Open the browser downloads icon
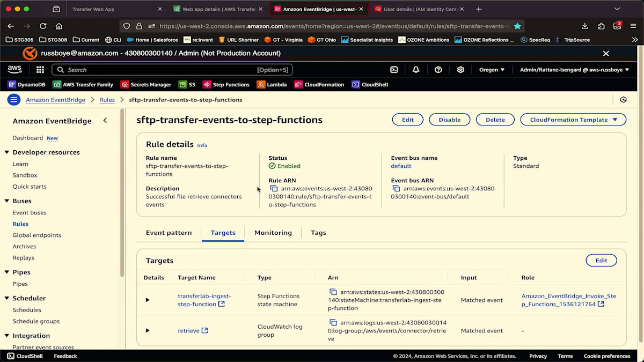The height and width of the screenshot is (362, 644). [x=585, y=26]
